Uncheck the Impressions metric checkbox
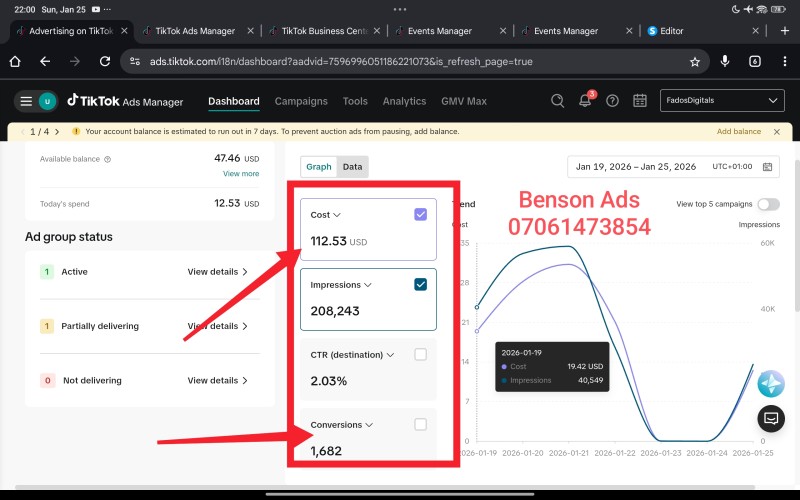The image size is (800, 500). point(420,284)
